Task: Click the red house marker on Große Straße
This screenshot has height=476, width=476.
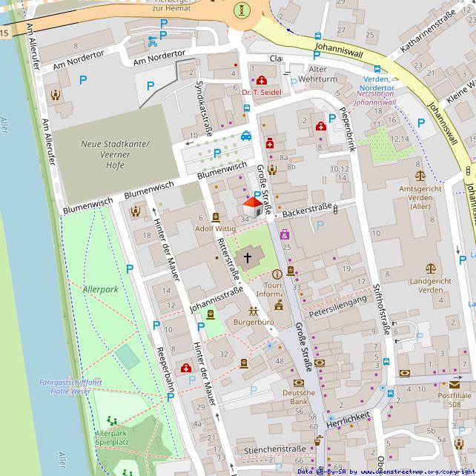Action: click(x=252, y=206)
